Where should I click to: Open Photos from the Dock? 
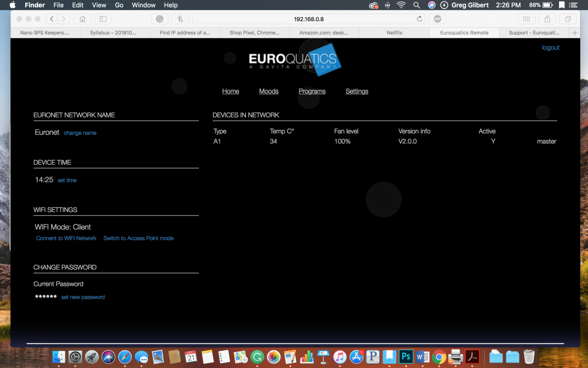click(274, 356)
